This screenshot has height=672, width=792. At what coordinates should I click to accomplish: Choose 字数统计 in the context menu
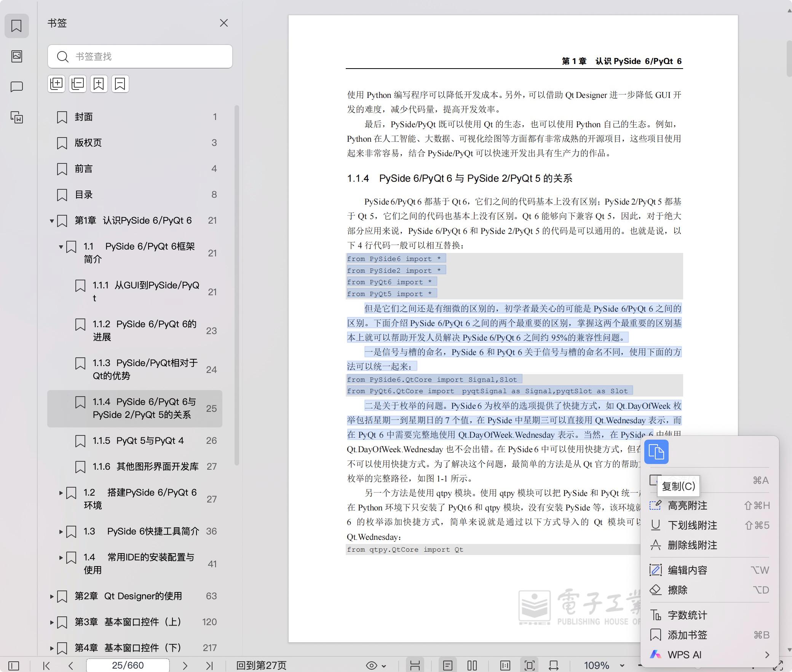(687, 615)
